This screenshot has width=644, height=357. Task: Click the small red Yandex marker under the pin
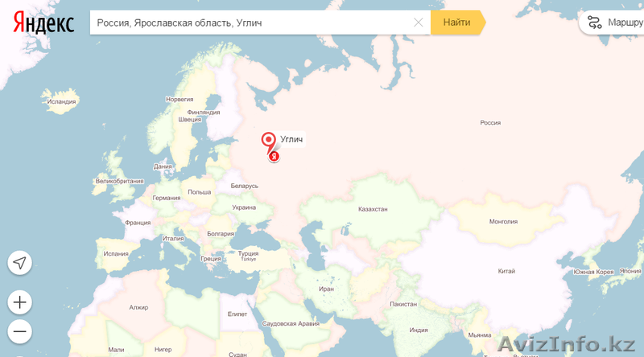(x=274, y=156)
